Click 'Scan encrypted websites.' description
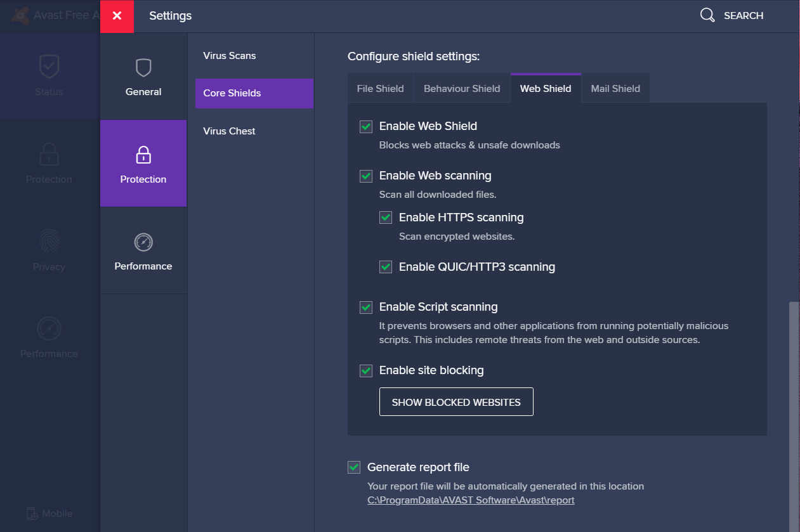The width and height of the screenshot is (800, 532). click(x=457, y=237)
